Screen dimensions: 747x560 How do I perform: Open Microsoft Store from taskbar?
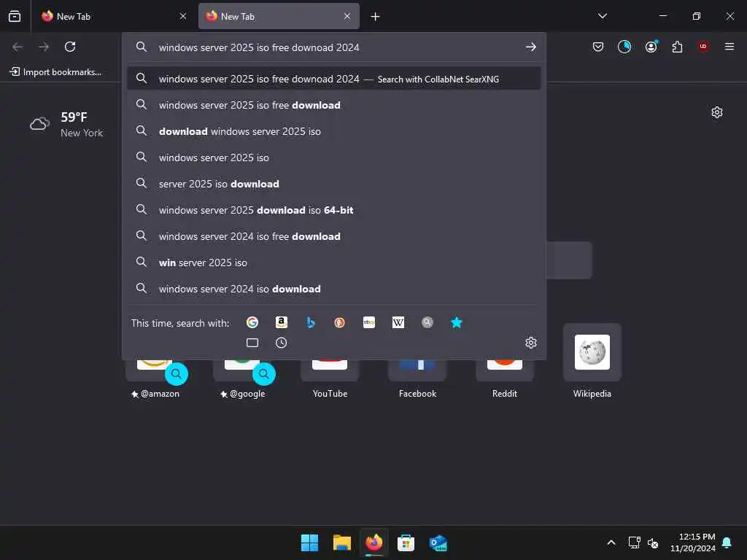point(406,542)
